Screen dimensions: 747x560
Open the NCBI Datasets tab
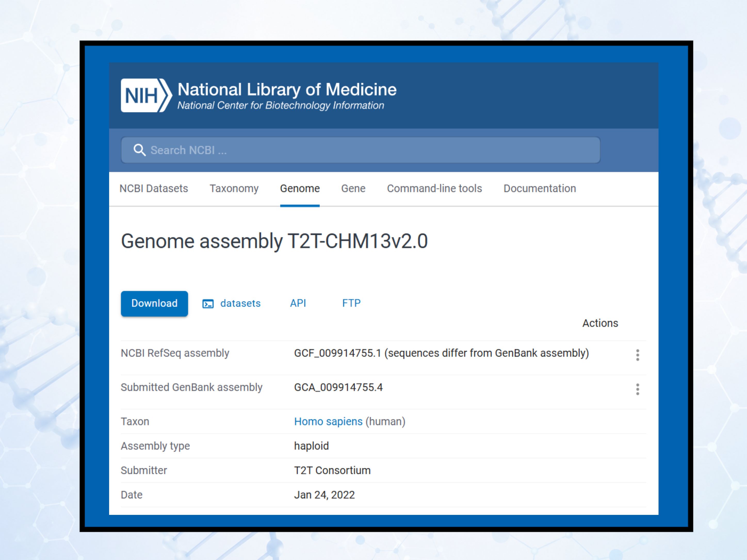click(x=154, y=188)
